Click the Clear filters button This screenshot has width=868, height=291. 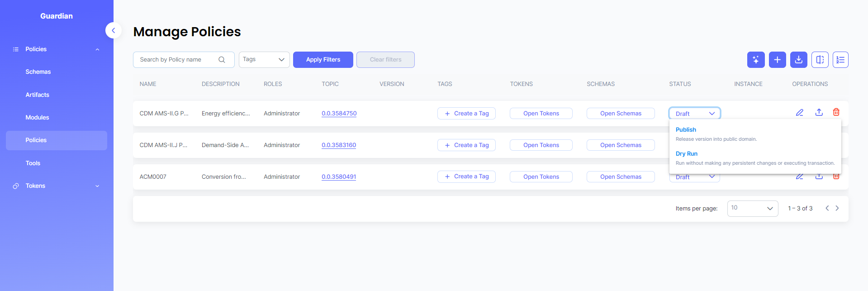385,60
